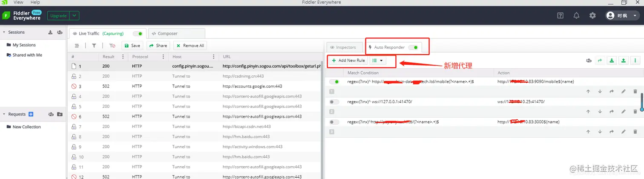Screen dimensions: 644x179
Task: Import sessions via Sessions download icon
Action: pyautogui.click(x=50, y=32)
